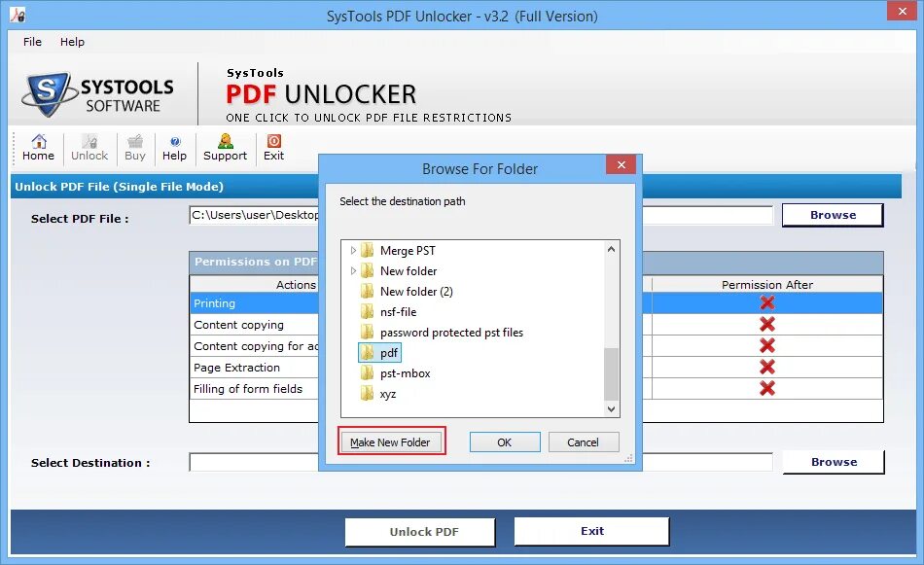
Task: Open the File menu
Action: (32, 42)
